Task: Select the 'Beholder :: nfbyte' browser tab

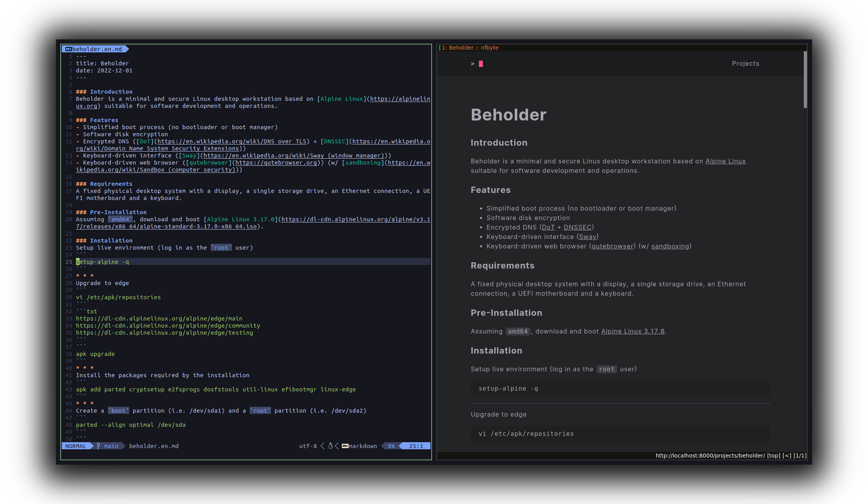Action: [x=469, y=48]
